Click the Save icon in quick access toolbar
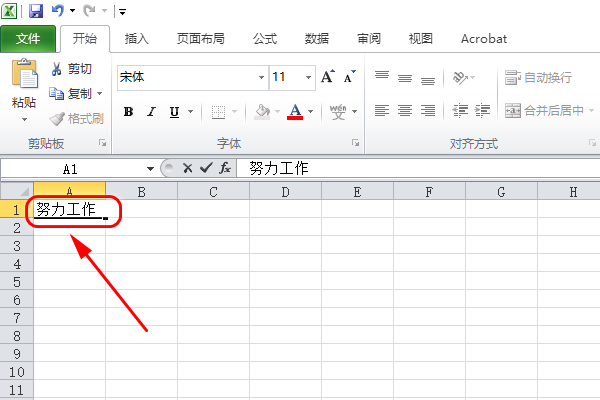The width and height of the screenshot is (600, 400). [36, 11]
